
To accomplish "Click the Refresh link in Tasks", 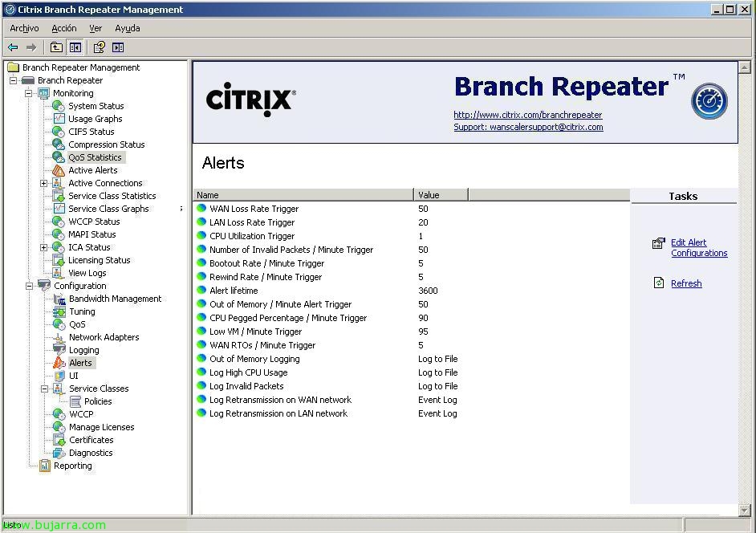I will point(686,283).
